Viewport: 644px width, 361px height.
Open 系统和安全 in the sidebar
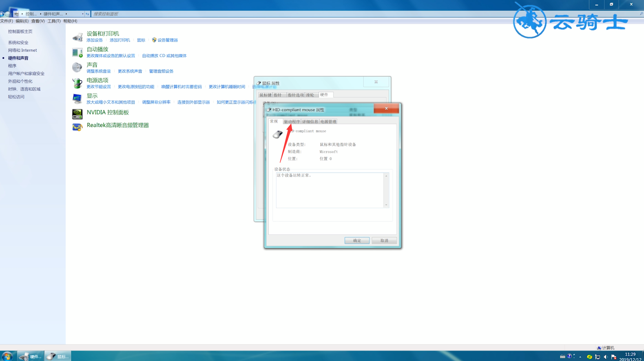[x=18, y=42]
